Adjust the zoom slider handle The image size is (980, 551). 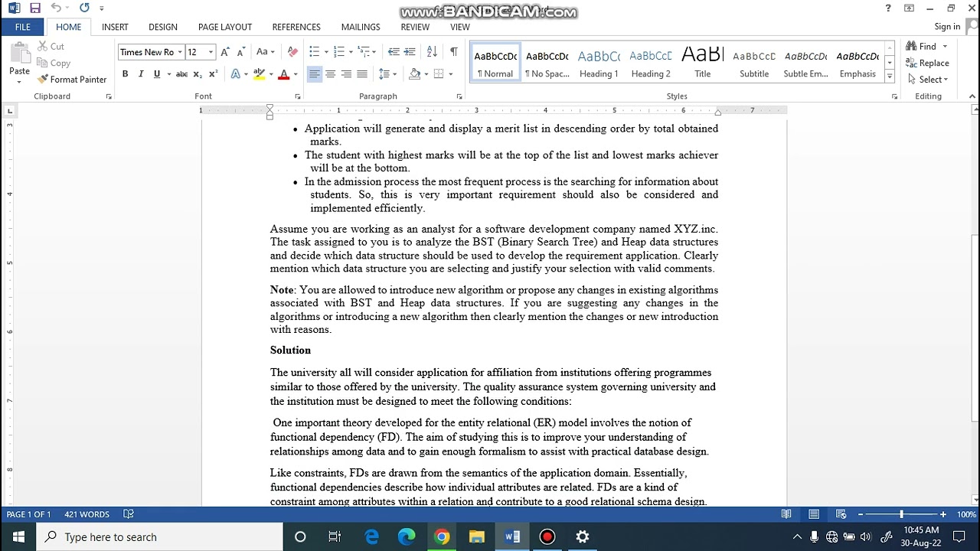tap(901, 514)
